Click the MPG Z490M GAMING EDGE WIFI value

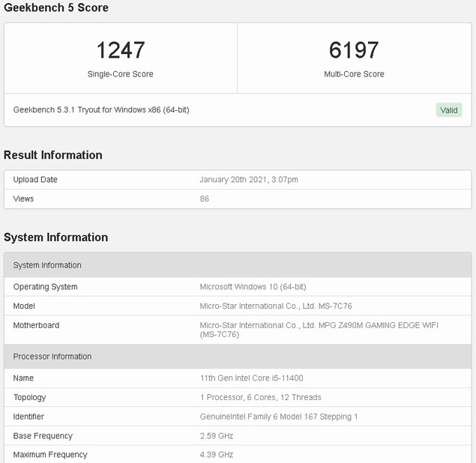click(319, 330)
